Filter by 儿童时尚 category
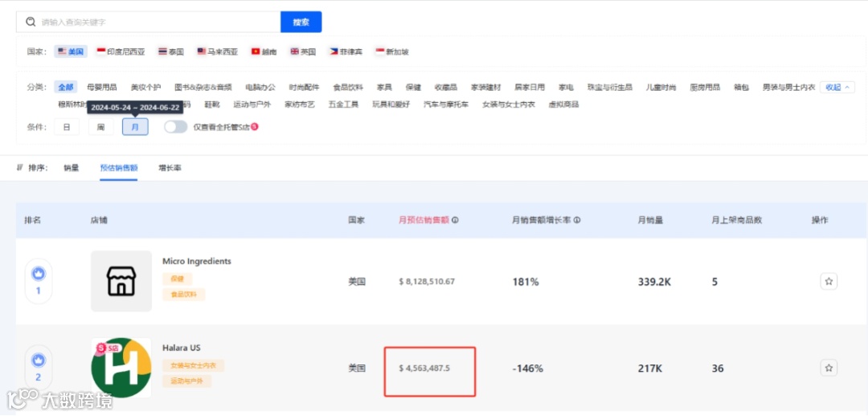 tap(661, 87)
